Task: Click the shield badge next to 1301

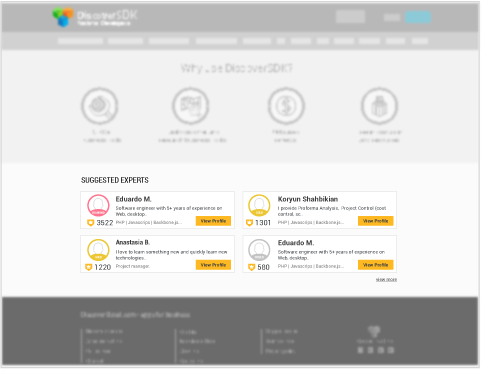Action: point(249,223)
